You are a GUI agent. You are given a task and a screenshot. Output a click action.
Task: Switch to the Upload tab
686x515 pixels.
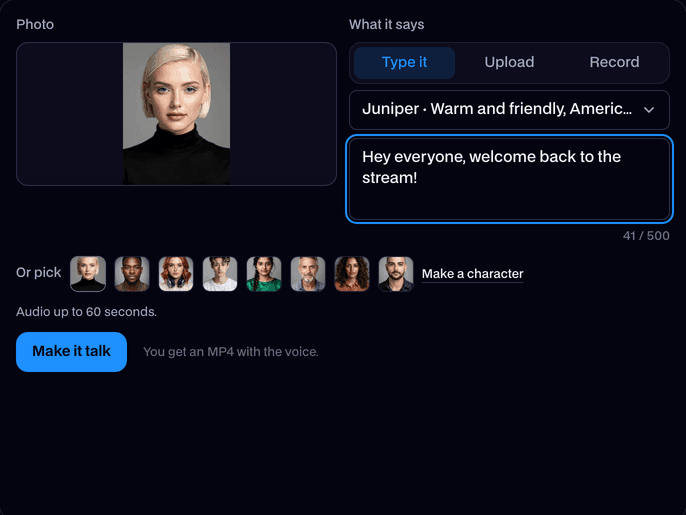tap(509, 63)
